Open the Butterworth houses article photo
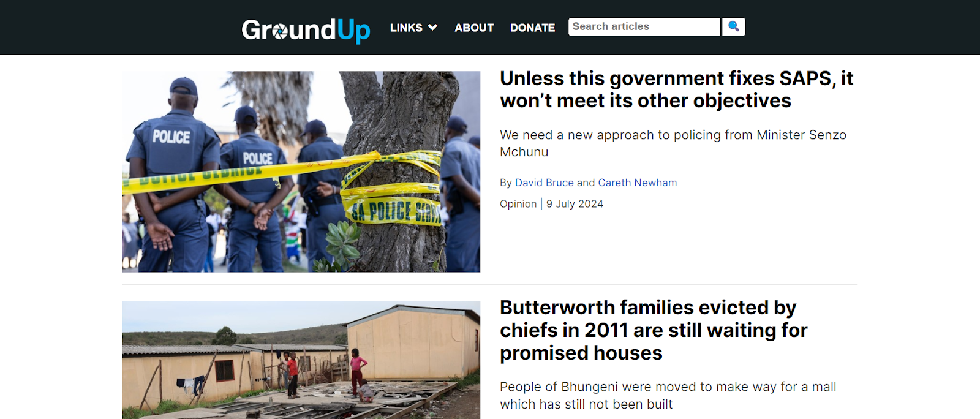 [301, 360]
